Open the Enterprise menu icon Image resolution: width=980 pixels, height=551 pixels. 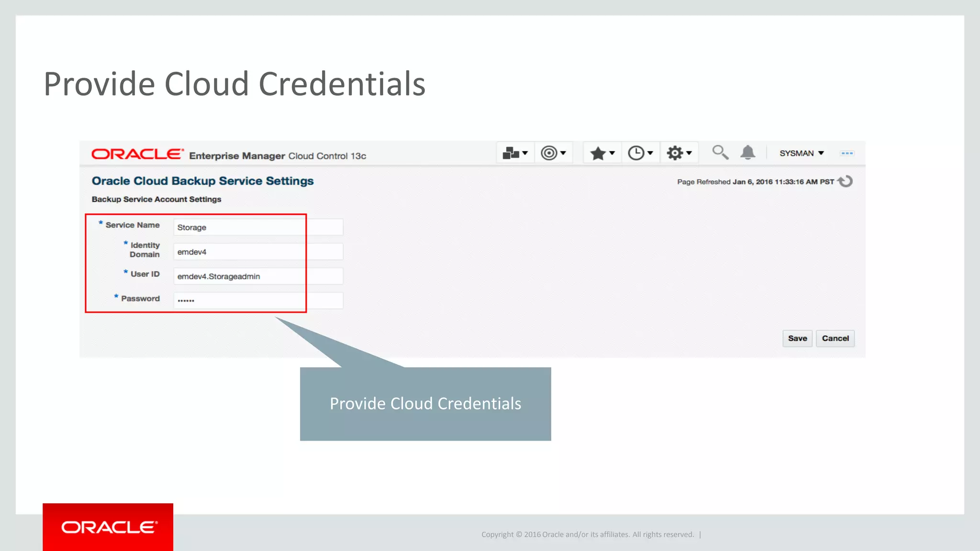(515, 153)
